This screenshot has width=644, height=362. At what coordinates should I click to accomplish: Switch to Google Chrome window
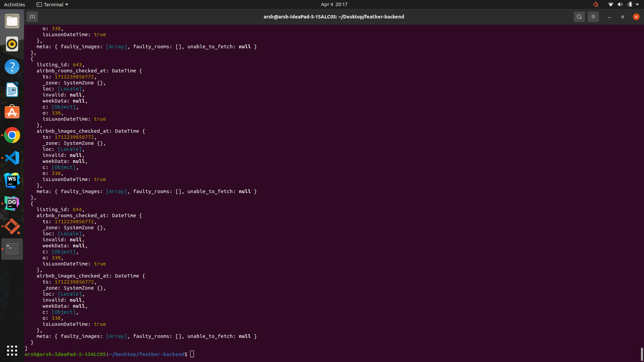click(12, 135)
